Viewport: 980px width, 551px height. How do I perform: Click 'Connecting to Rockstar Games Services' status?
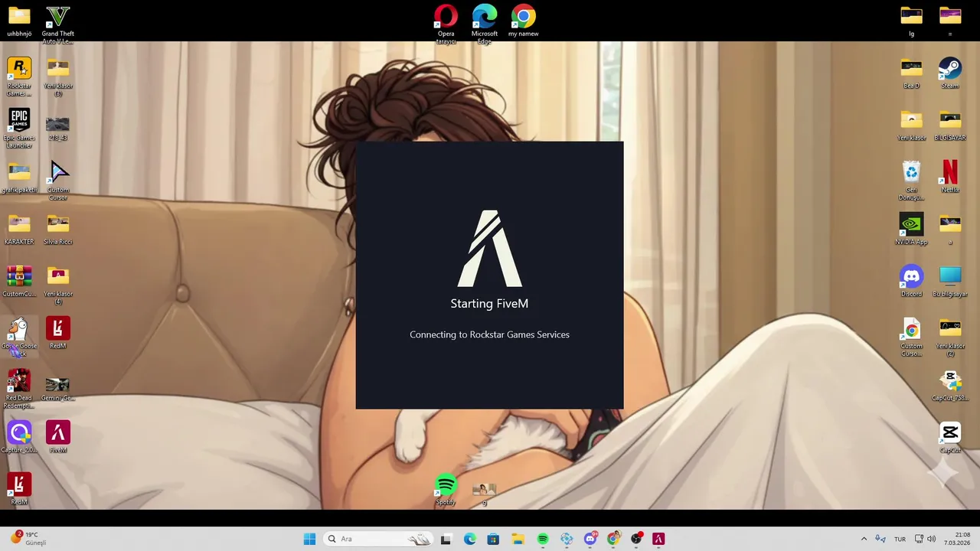[x=489, y=334]
